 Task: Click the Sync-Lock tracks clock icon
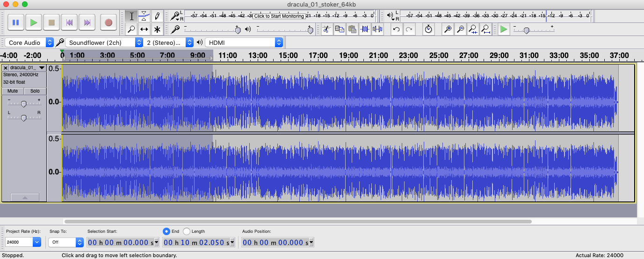[428, 29]
